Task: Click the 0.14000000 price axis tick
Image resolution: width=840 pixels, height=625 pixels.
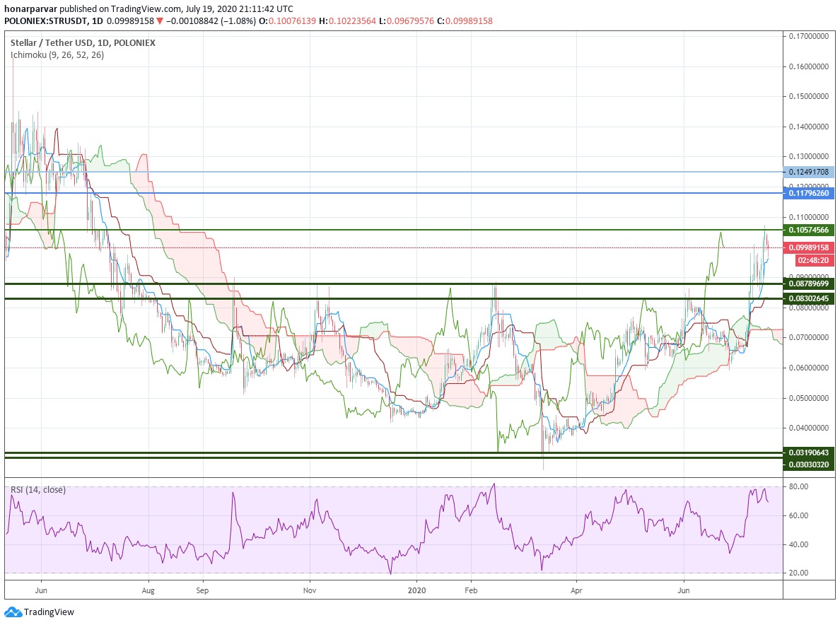Action: (809, 127)
